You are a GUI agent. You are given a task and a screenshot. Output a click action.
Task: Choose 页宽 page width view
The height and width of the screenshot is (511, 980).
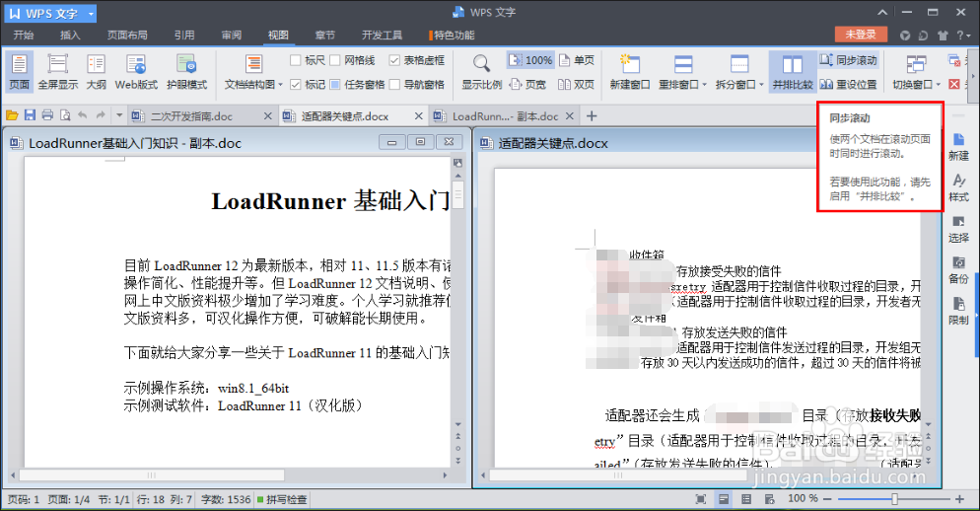(x=528, y=84)
